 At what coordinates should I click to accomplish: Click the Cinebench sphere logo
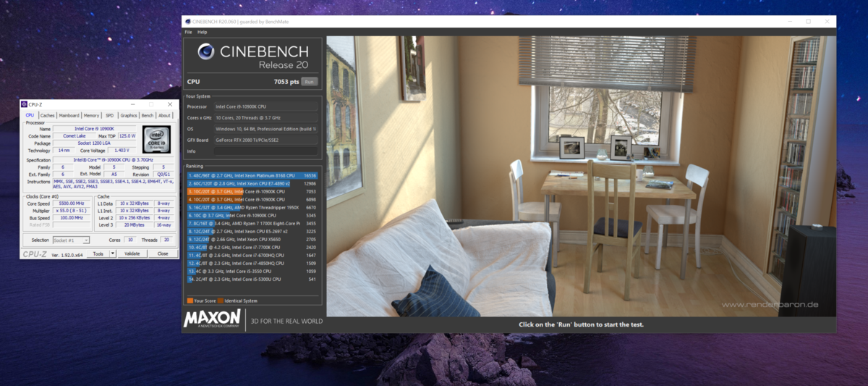pyautogui.click(x=205, y=52)
